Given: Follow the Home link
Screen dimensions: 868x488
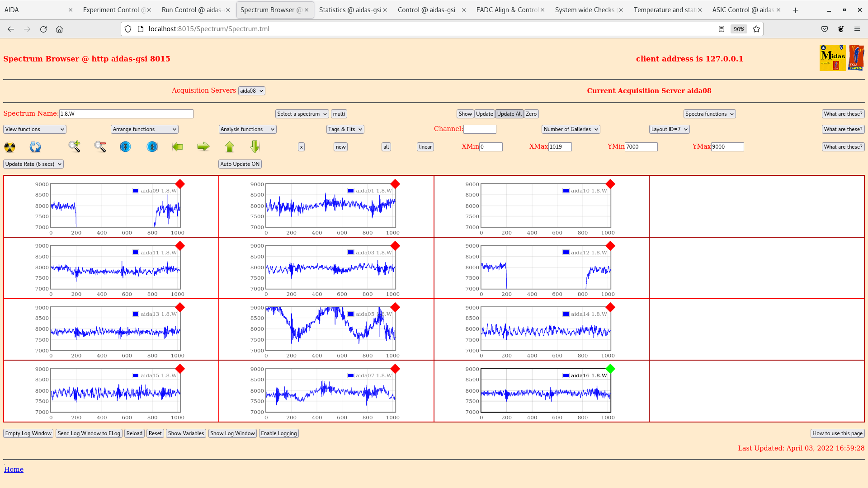Looking at the screenshot, I should (x=14, y=469).
